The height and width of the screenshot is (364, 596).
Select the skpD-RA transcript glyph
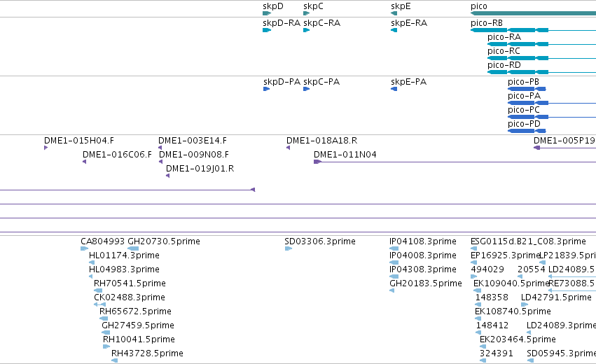267,30
